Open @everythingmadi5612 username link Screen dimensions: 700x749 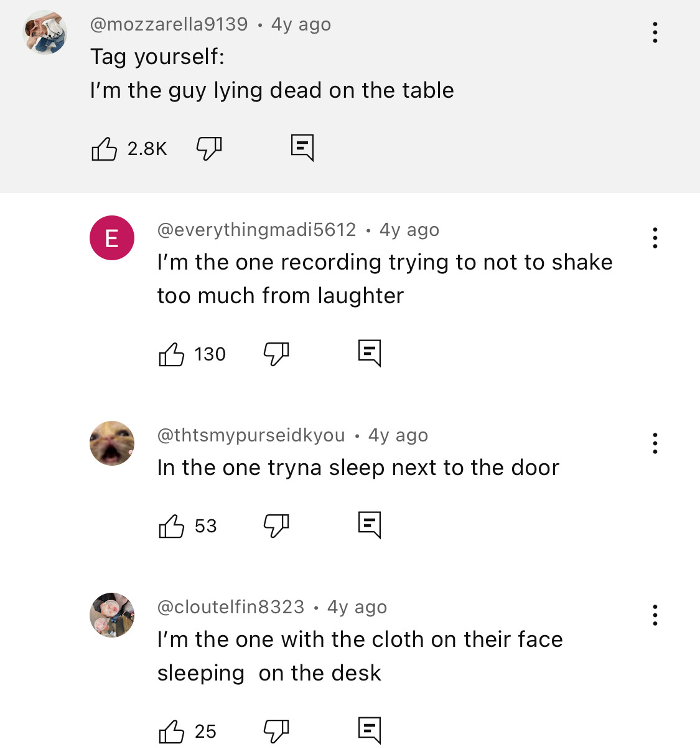coord(256,230)
